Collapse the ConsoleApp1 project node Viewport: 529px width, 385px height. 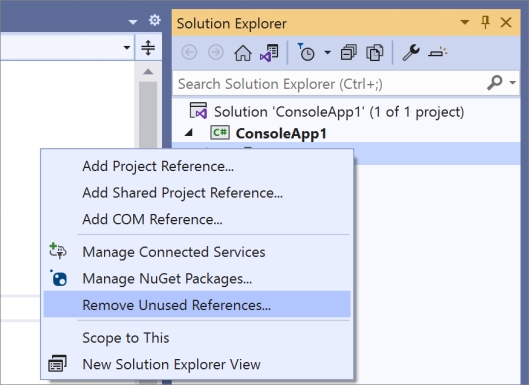coord(189,133)
